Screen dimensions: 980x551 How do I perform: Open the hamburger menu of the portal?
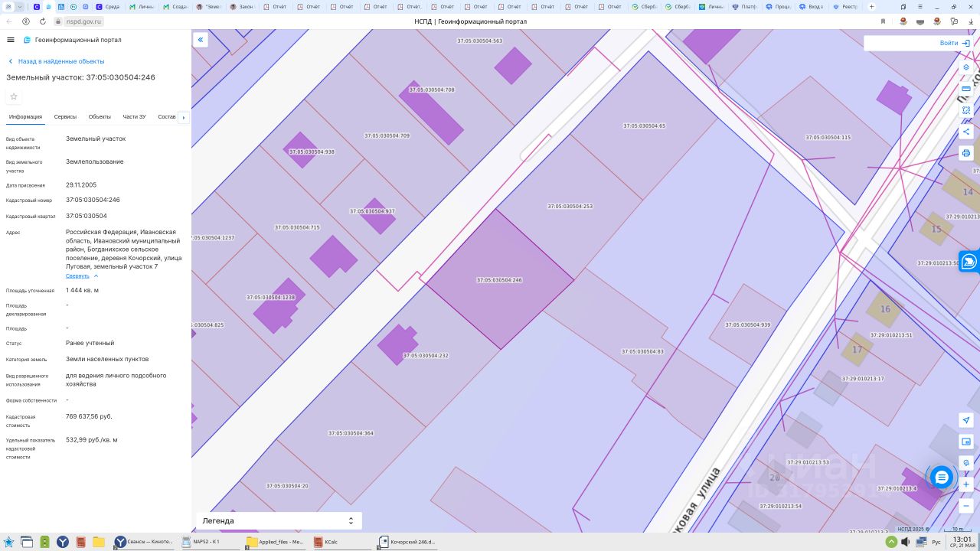[x=10, y=40]
